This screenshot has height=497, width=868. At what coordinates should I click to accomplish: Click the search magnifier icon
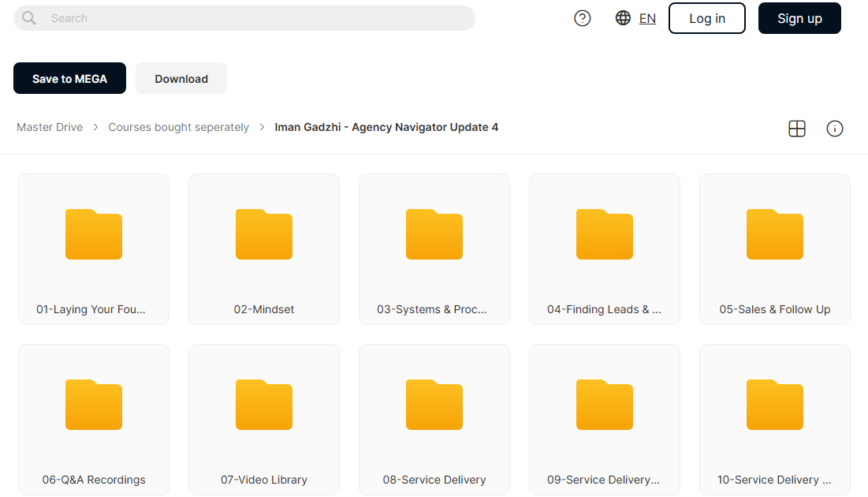[x=29, y=18]
